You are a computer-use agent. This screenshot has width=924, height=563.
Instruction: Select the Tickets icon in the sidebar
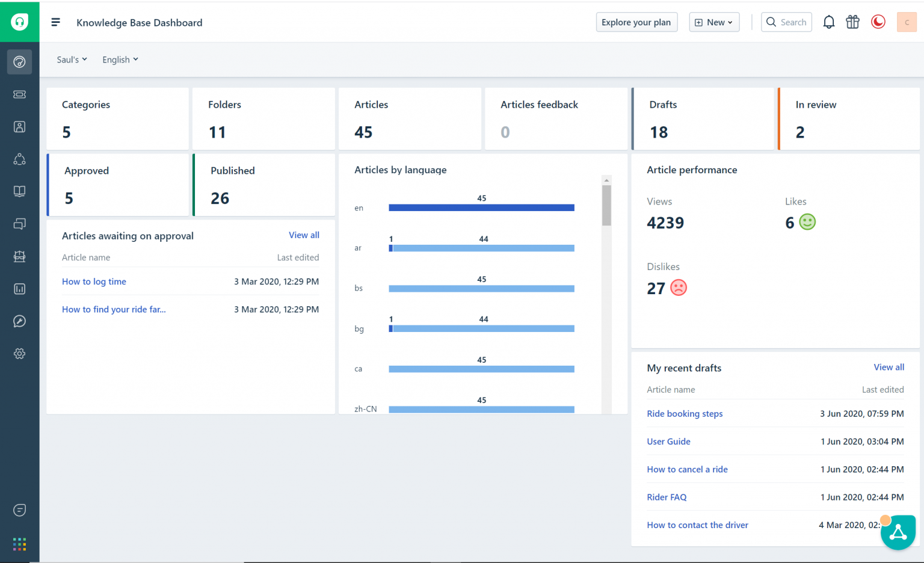19,94
